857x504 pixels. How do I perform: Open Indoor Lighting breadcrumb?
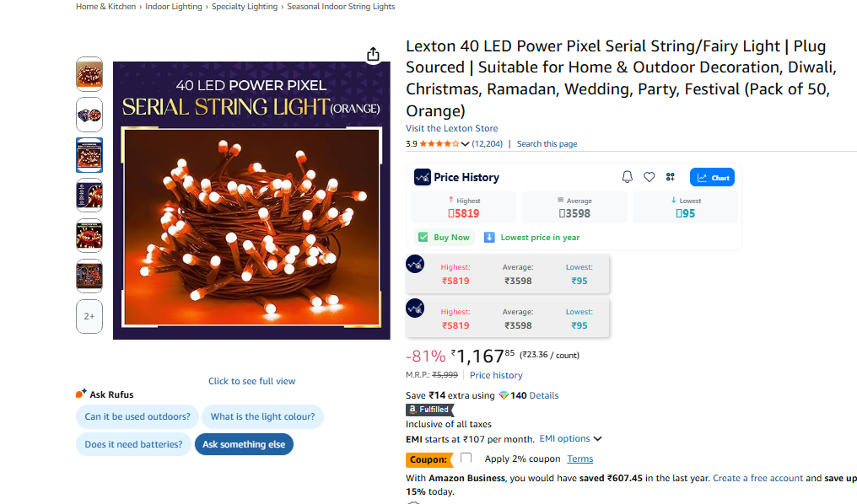pos(174,7)
